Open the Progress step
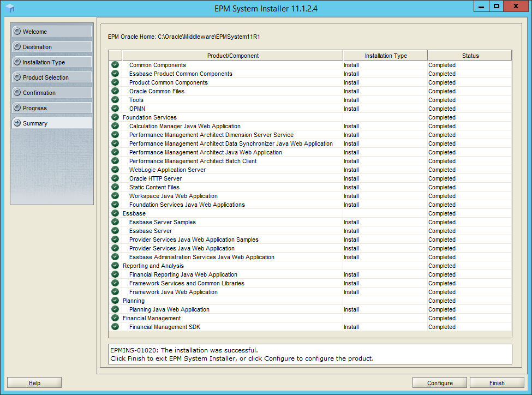Viewport: 532px width, 395px height. 52,107
